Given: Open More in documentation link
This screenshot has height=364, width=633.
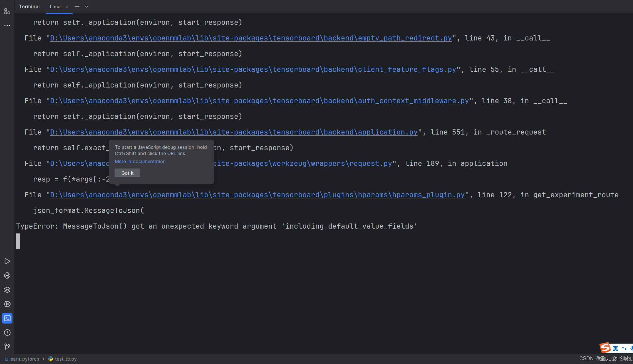Looking at the screenshot, I should pyautogui.click(x=140, y=161).
